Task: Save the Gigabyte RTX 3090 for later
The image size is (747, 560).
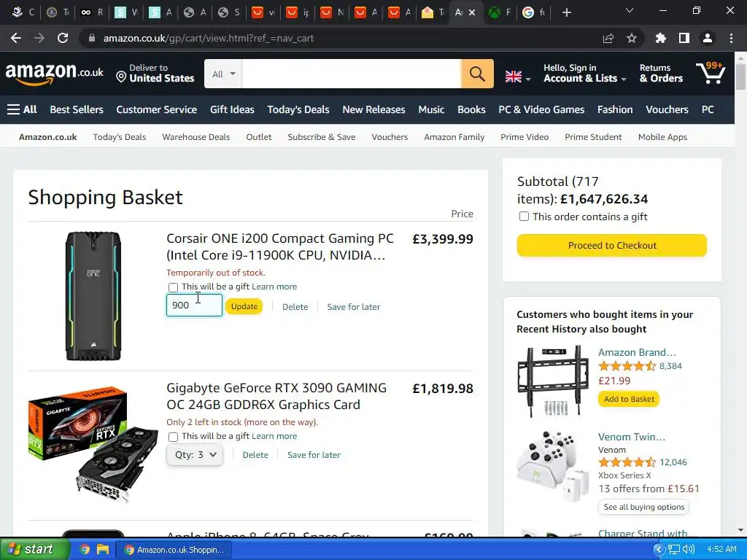Action: (x=314, y=455)
